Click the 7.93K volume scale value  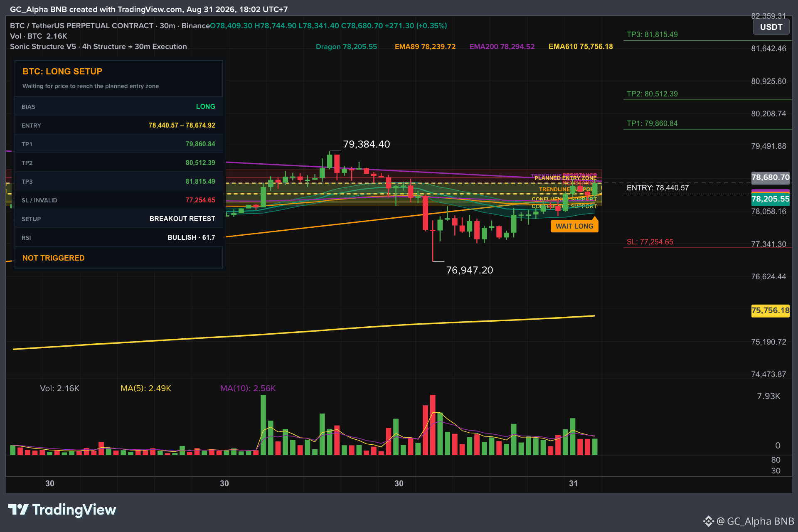[768, 396]
